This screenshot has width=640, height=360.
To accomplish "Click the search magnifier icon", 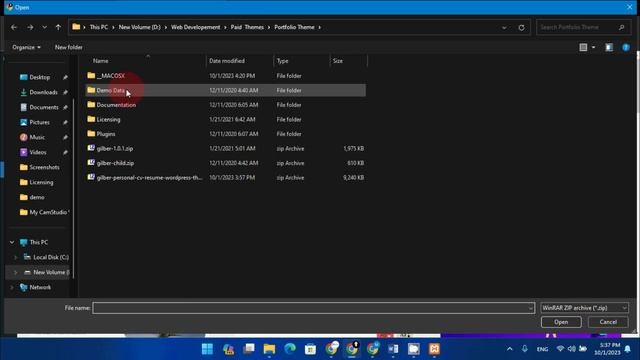I will (x=621, y=27).
